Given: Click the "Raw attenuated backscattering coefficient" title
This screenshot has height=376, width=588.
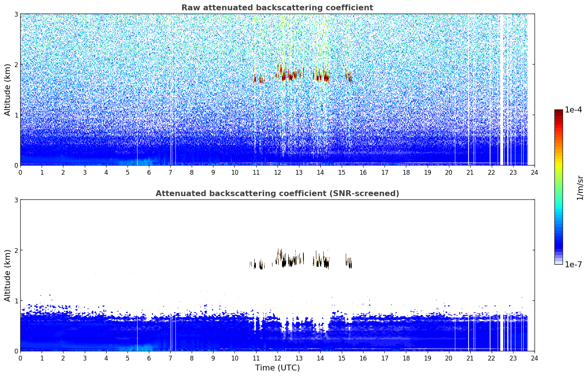Looking at the screenshot, I should (277, 8).
